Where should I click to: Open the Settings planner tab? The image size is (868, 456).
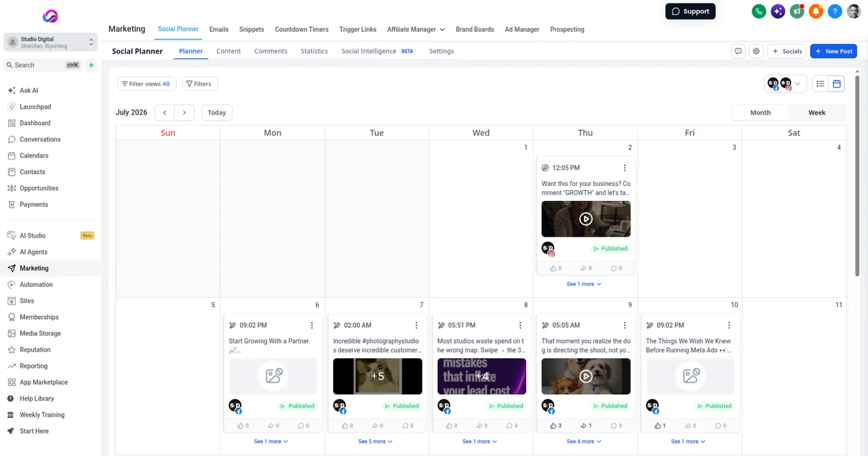point(441,51)
